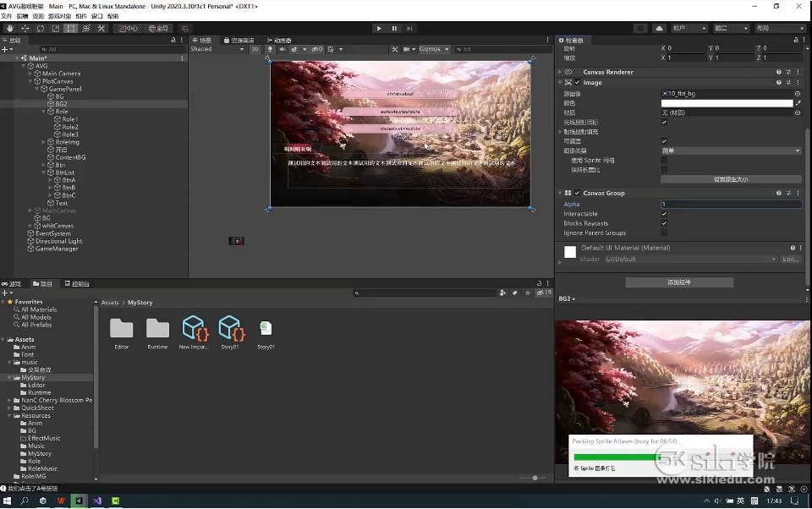Image resolution: width=812 pixels, height=509 pixels.
Task: Toggle the Center pivot mode button
Action: tap(129, 29)
